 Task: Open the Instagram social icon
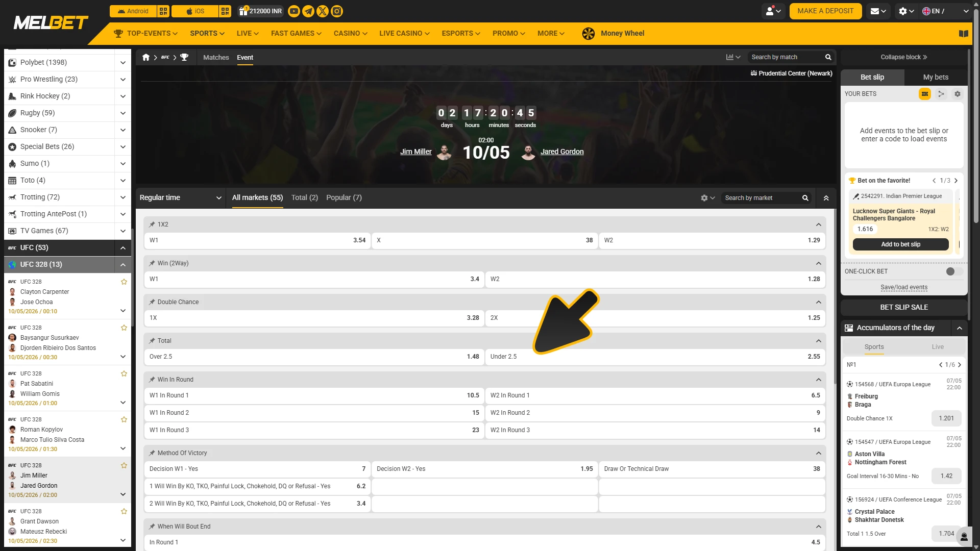337,11
